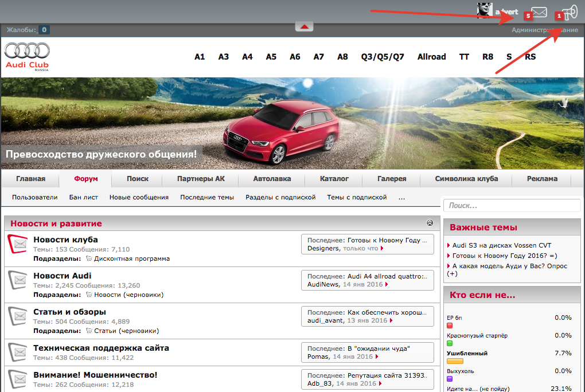Image resolution: width=585 pixels, height=392 pixels.
Task: Go to last post arrow after audi_avant date
Action: [x=391, y=321]
